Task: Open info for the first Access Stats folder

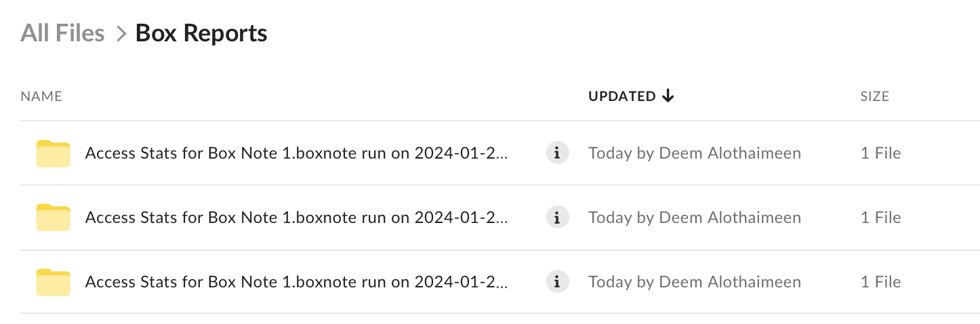Action: (x=557, y=153)
